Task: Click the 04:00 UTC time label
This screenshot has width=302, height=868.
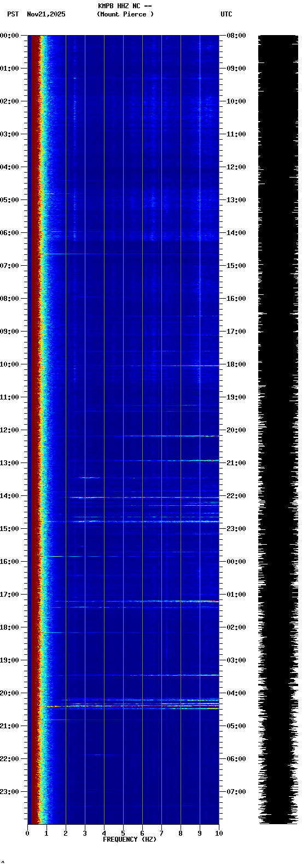Action: point(236,693)
